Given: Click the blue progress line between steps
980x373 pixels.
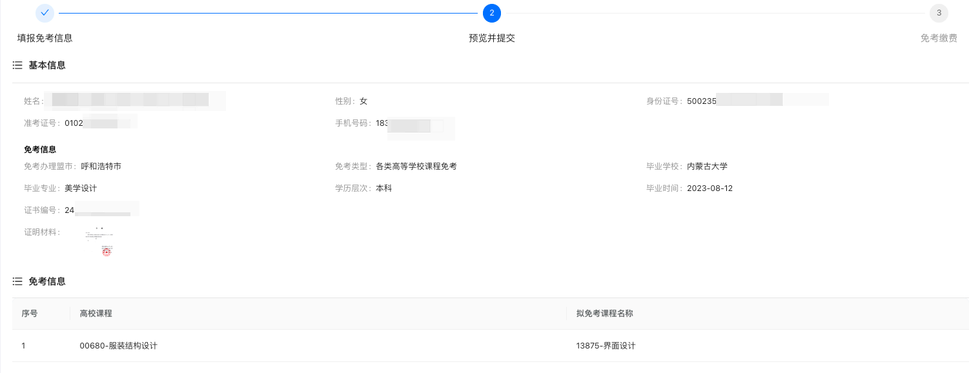Looking at the screenshot, I should pos(267,13).
